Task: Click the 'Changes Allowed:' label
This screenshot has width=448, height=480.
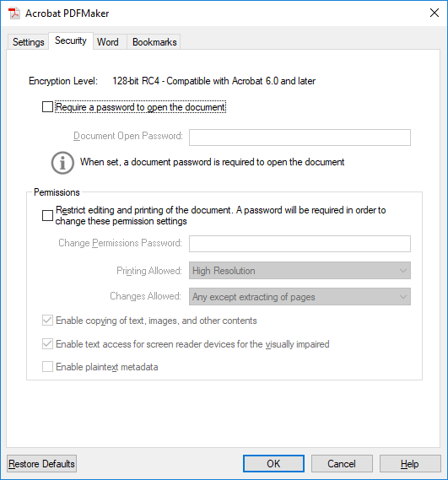Action: (x=145, y=296)
